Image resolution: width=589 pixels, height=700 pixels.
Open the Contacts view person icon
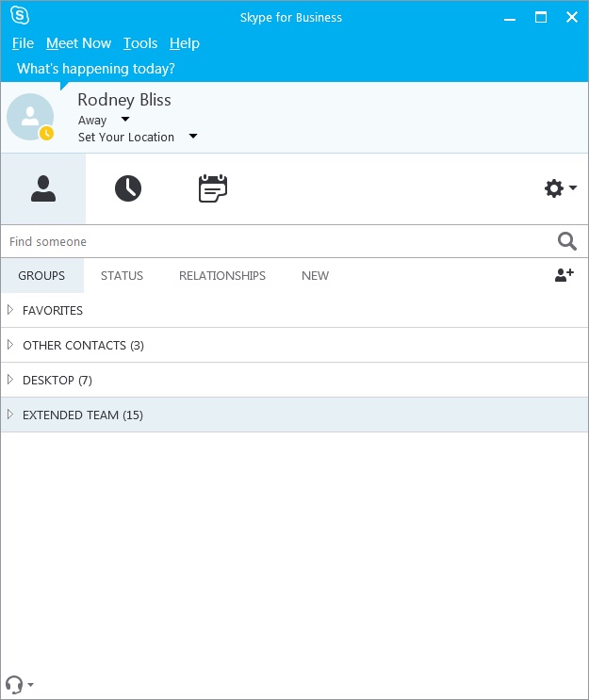click(43, 188)
